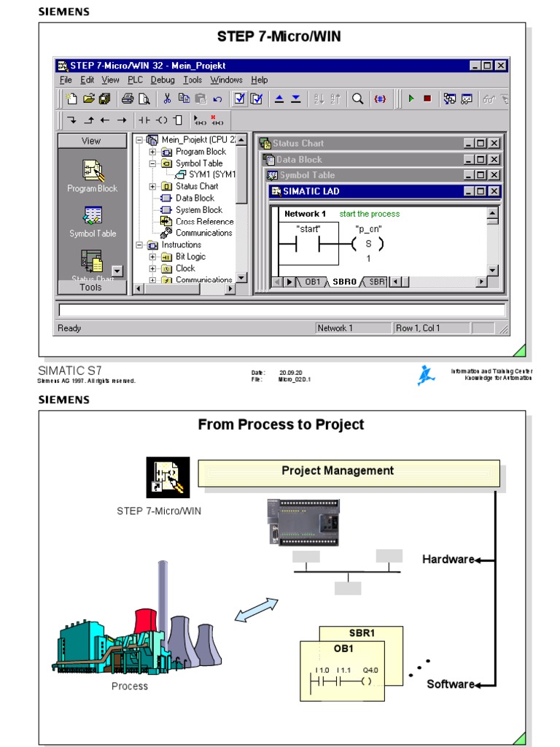The height and width of the screenshot is (747, 560).
Task: Click the Download blue down-arrow icon
Action: click(296, 98)
